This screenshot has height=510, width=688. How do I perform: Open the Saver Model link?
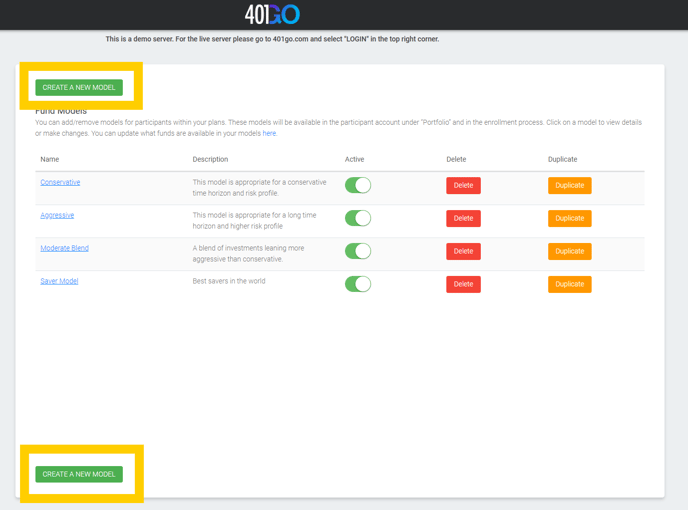[59, 281]
